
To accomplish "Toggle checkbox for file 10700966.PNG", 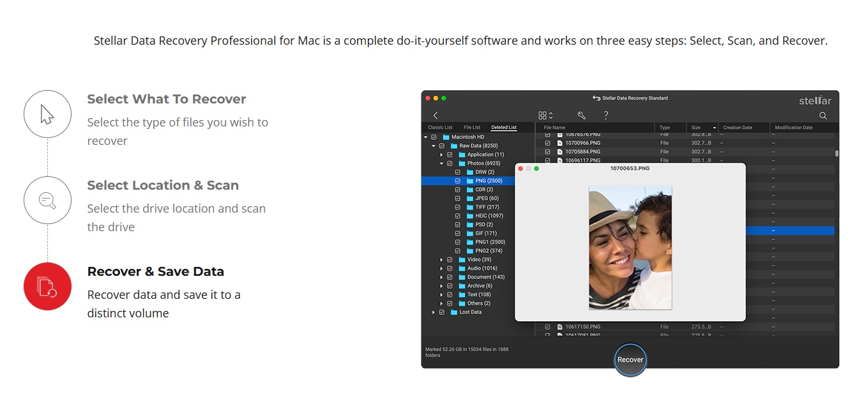I will click(547, 143).
